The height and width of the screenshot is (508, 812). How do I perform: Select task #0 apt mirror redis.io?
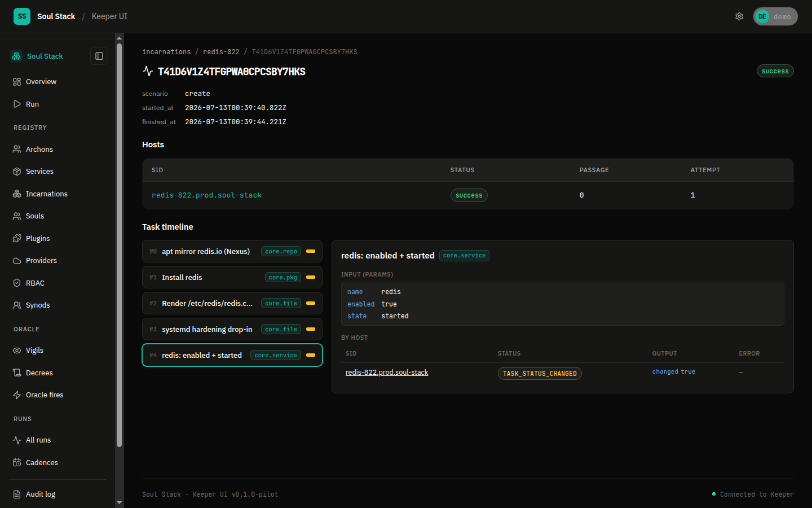[x=232, y=251]
